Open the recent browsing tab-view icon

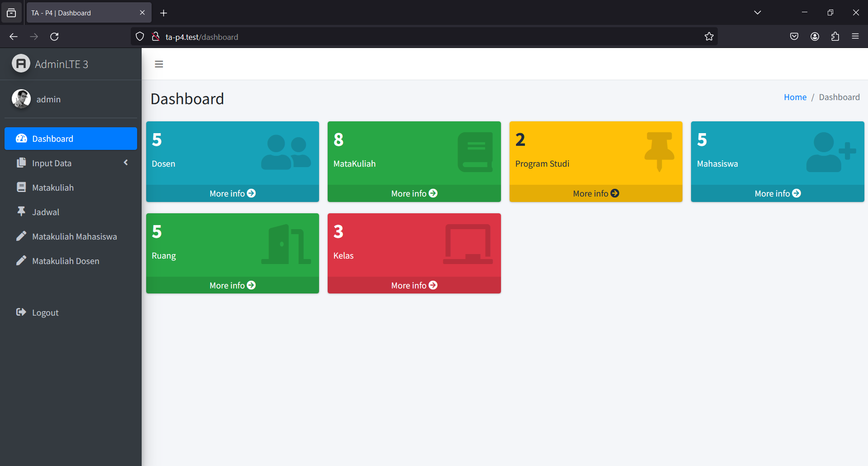(x=11, y=13)
